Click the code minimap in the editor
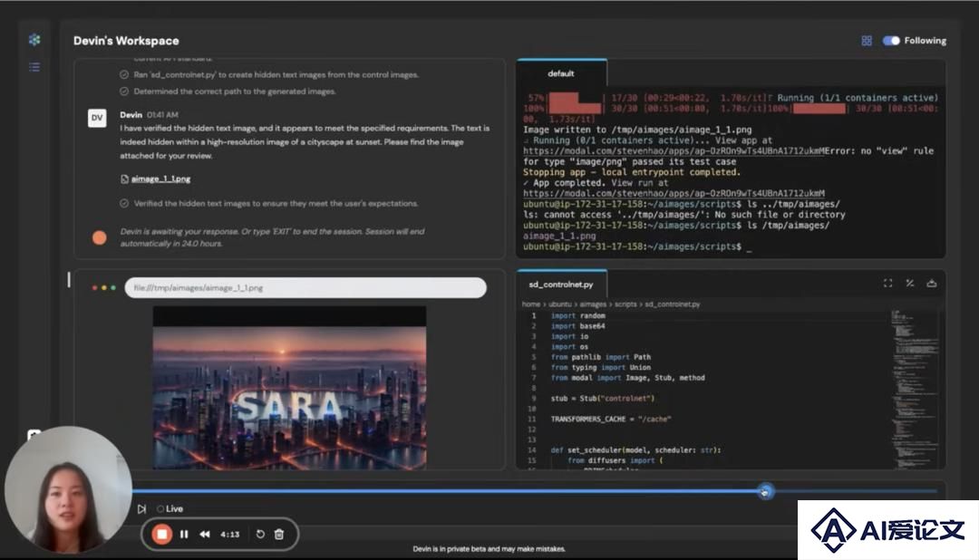This screenshot has height=560, width=979. point(915,388)
